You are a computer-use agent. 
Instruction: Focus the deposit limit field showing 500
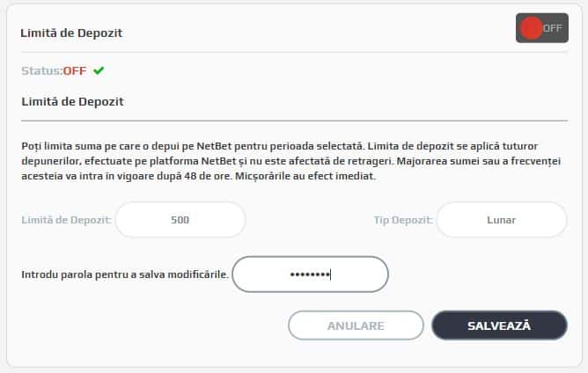pos(180,220)
